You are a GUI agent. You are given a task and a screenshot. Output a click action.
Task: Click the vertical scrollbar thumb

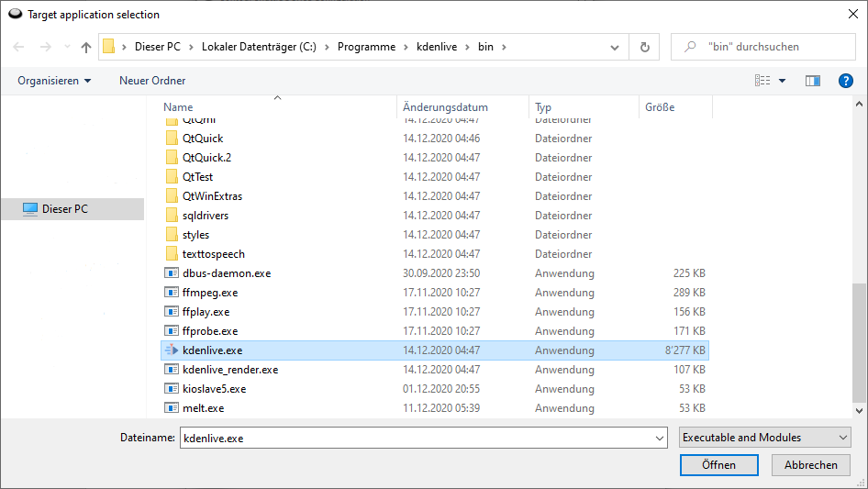tap(859, 343)
